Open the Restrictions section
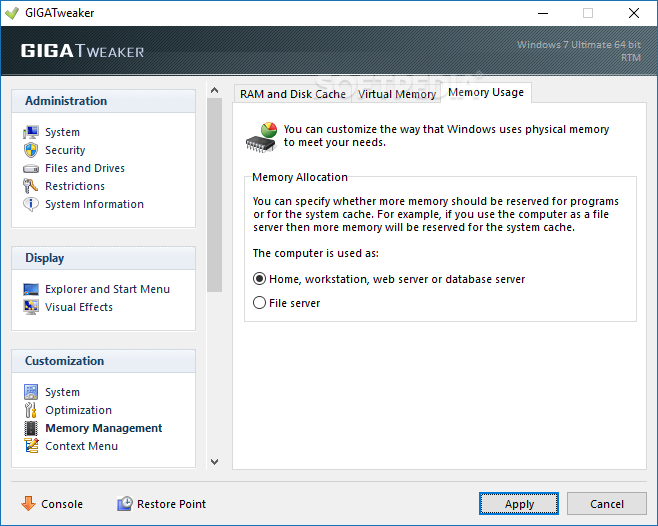658x526 pixels. (x=75, y=186)
